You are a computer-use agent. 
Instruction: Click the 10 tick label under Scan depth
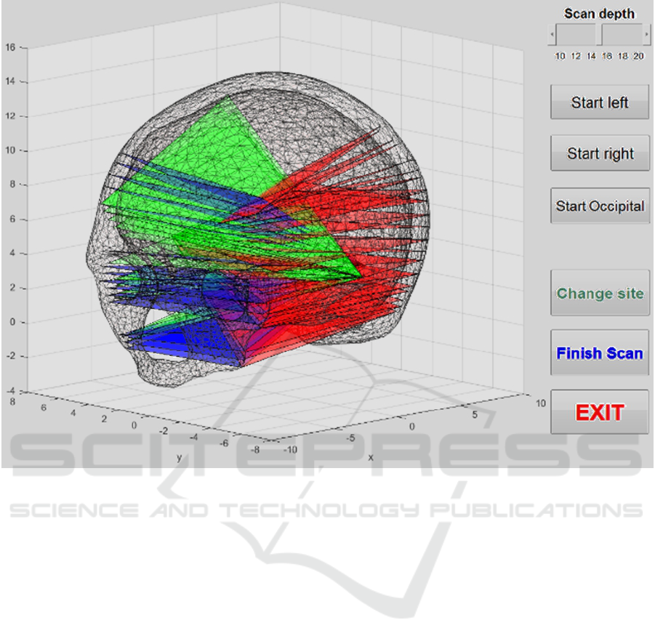coord(560,56)
